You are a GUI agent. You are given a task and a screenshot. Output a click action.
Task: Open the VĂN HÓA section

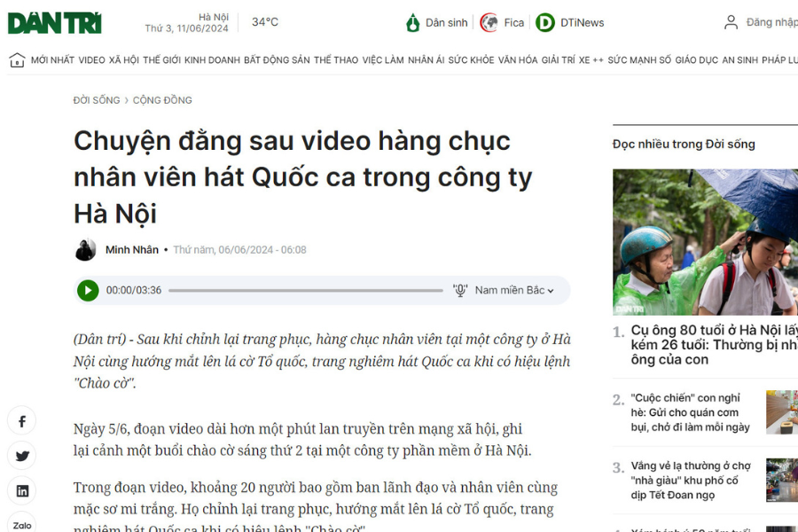pyautogui.click(x=518, y=60)
